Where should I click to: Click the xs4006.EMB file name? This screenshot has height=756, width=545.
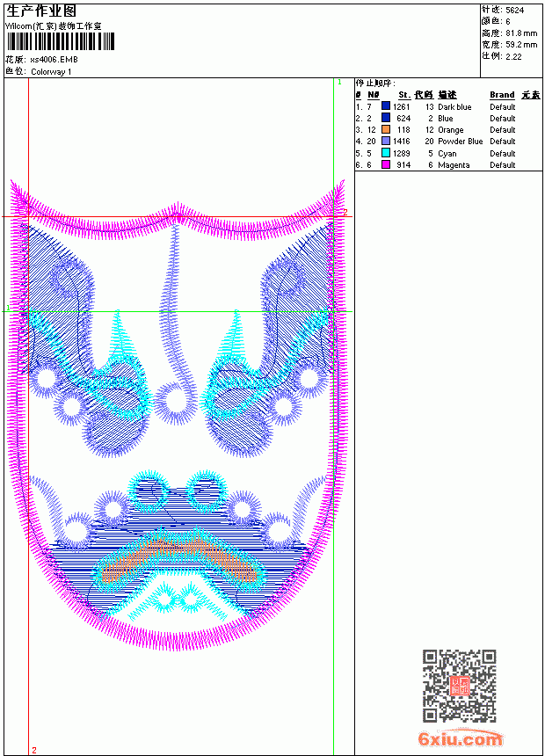[x=54, y=60]
